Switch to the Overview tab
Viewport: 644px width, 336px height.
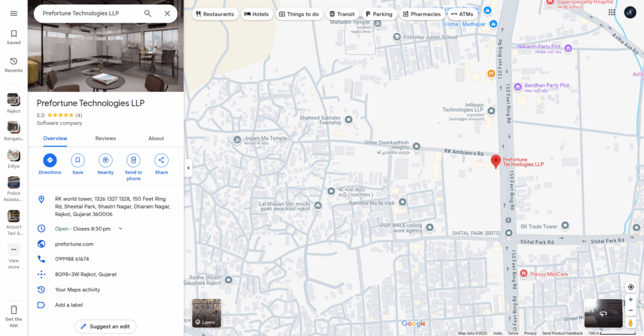(55, 139)
